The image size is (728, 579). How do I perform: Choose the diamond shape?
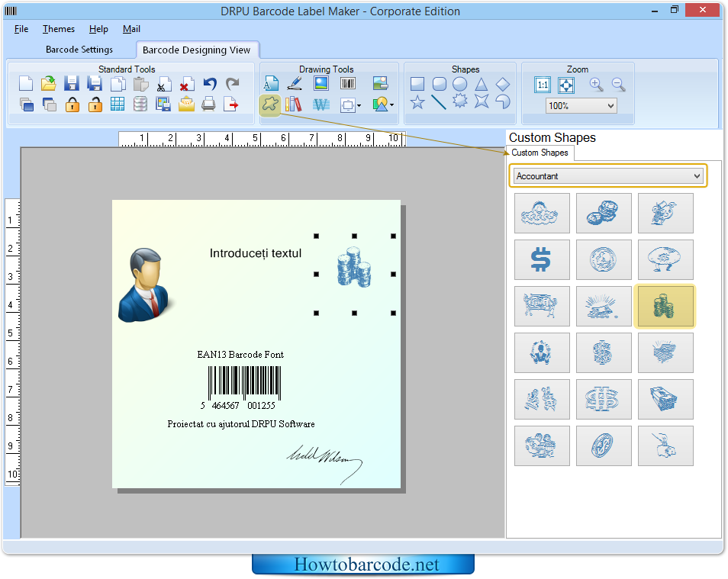(x=503, y=84)
